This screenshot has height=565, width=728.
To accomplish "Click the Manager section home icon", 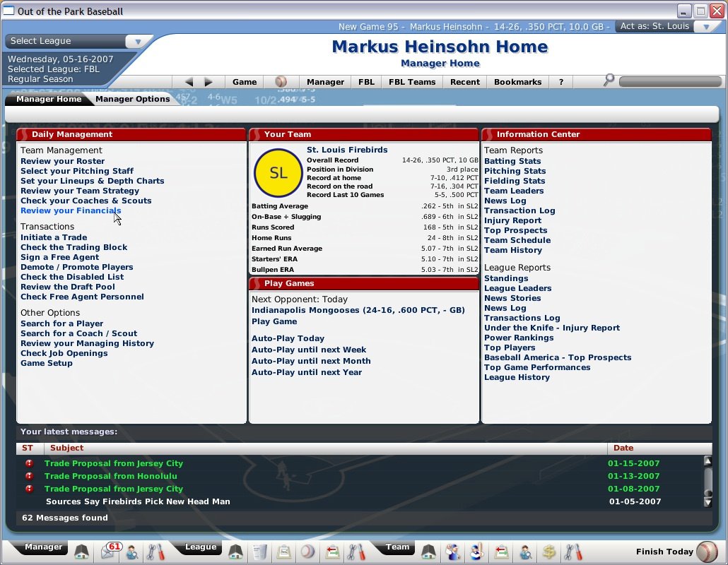I will click(x=82, y=552).
